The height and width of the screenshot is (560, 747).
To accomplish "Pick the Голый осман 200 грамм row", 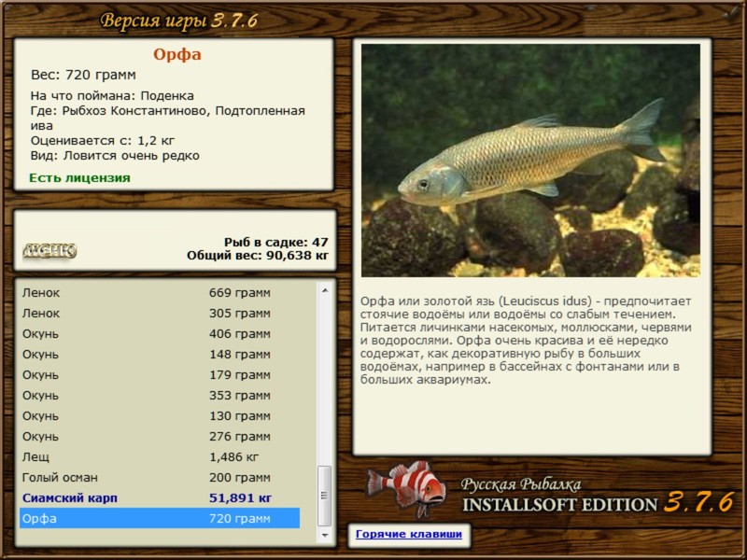I will pos(159,478).
